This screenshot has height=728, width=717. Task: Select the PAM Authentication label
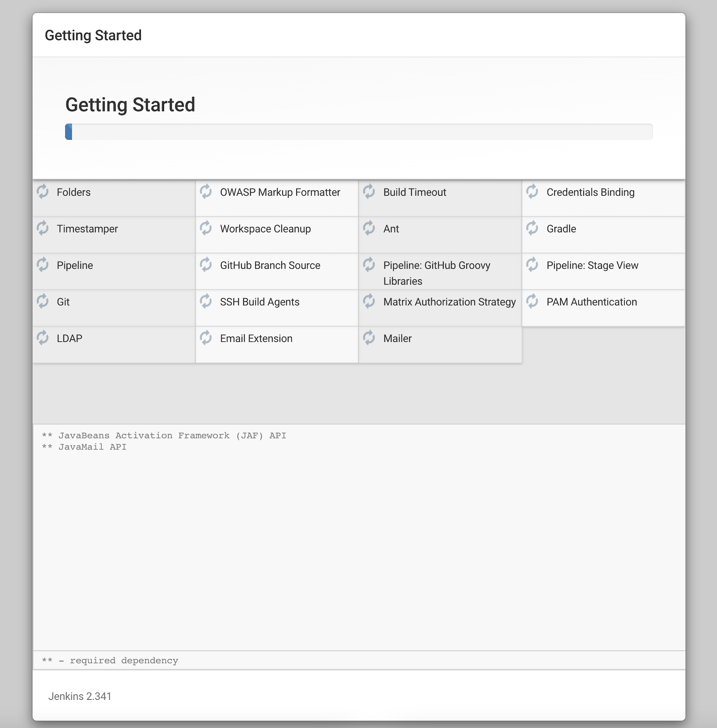[592, 302]
